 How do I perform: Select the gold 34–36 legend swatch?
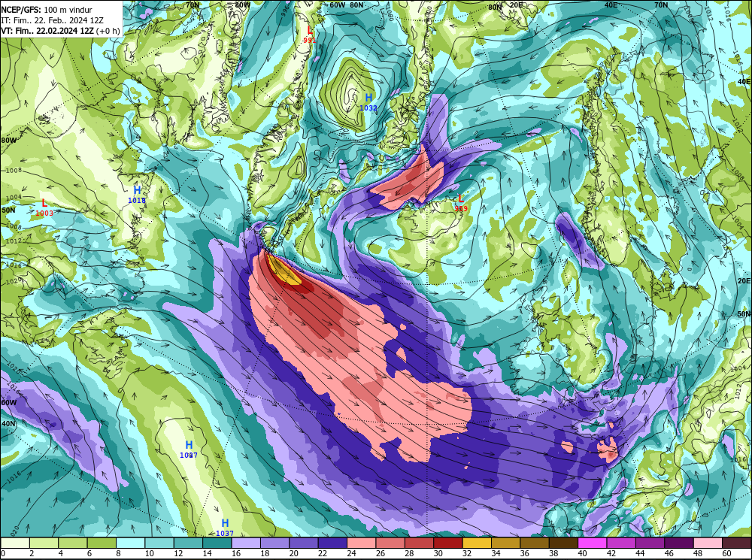tap(505, 543)
